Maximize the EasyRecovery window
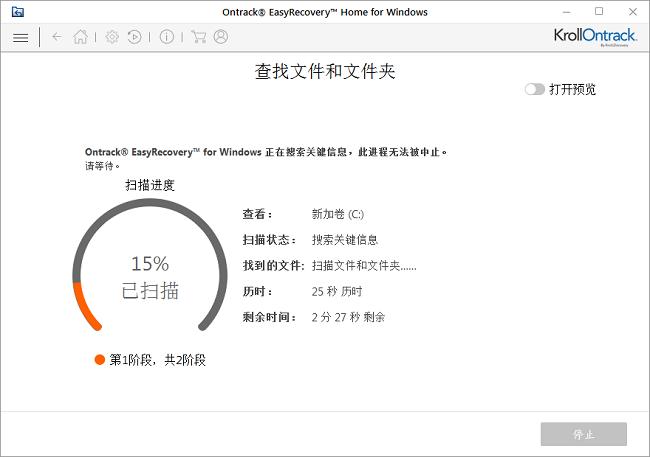Image resolution: width=650 pixels, height=457 pixels. tap(599, 12)
